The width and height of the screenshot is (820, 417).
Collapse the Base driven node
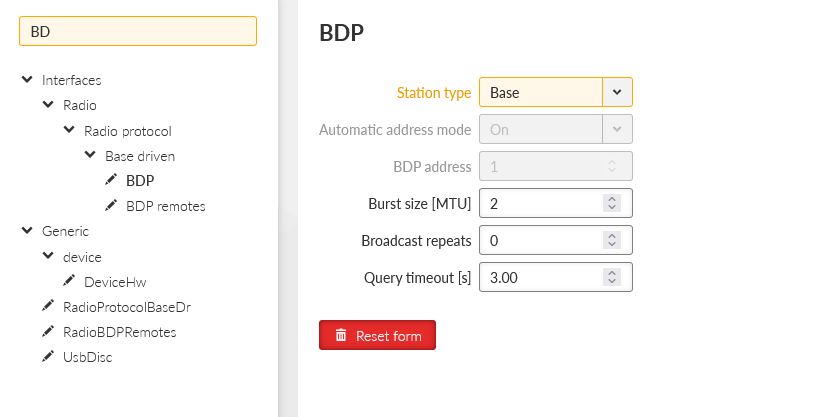[90, 155]
